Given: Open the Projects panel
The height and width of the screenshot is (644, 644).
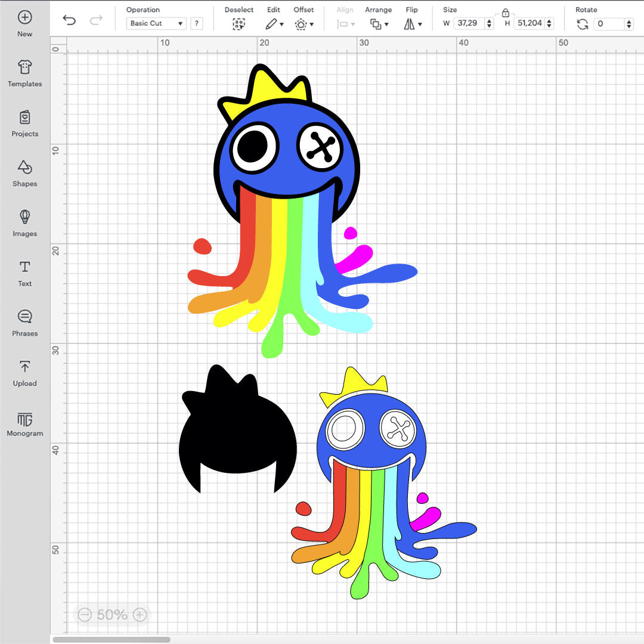Looking at the screenshot, I should (24, 123).
